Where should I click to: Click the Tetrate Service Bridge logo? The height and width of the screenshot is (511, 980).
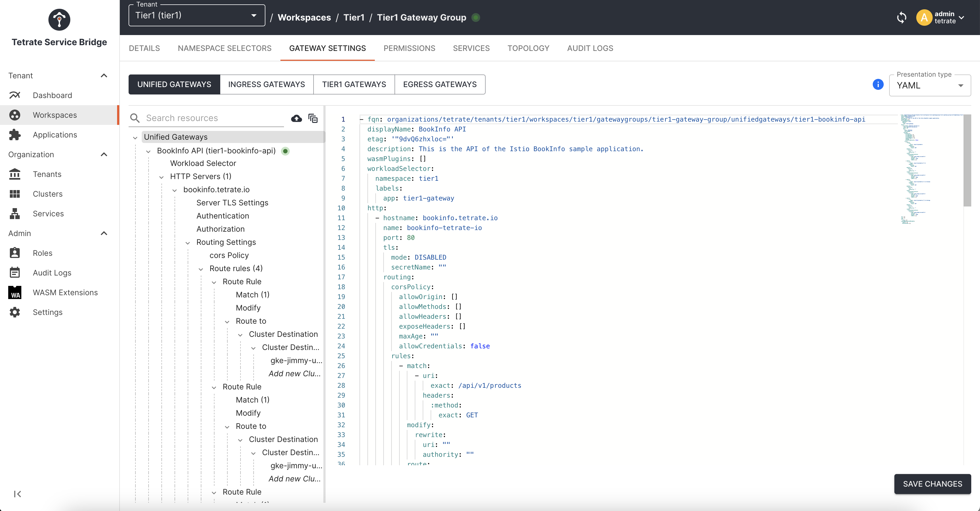(59, 20)
